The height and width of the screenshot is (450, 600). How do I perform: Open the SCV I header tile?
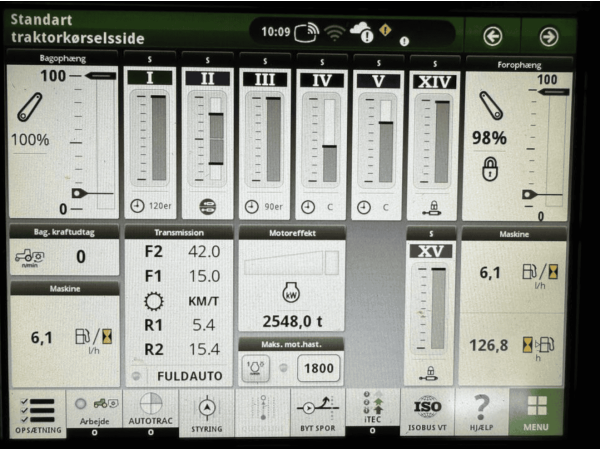point(150,78)
